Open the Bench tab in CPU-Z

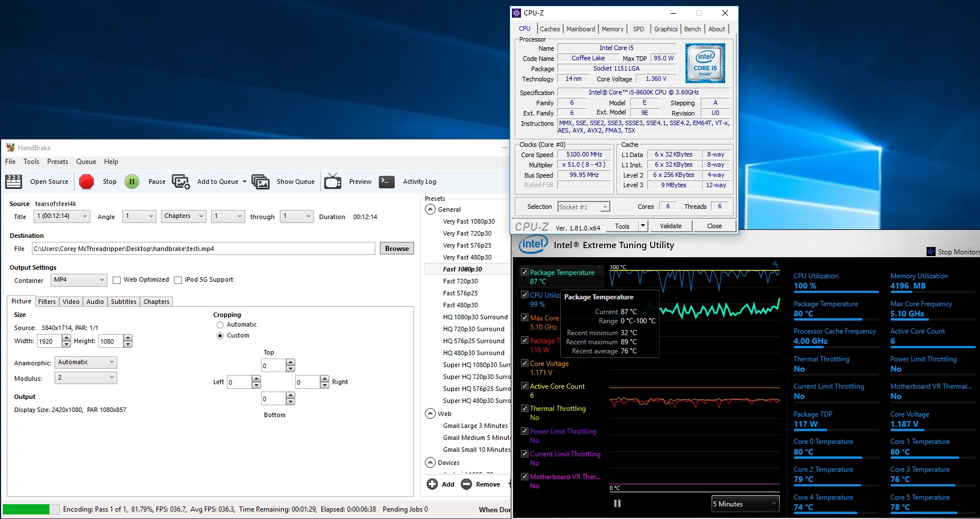click(x=692, y=29)
